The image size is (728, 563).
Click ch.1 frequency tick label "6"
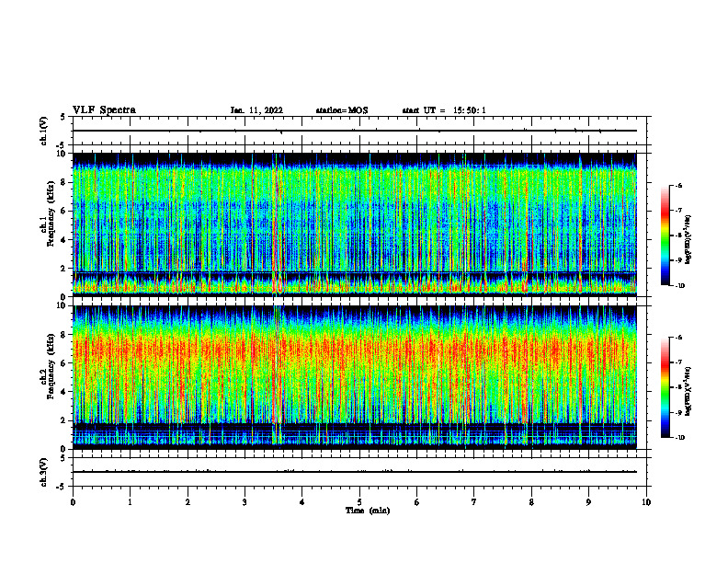pos(63,211)
